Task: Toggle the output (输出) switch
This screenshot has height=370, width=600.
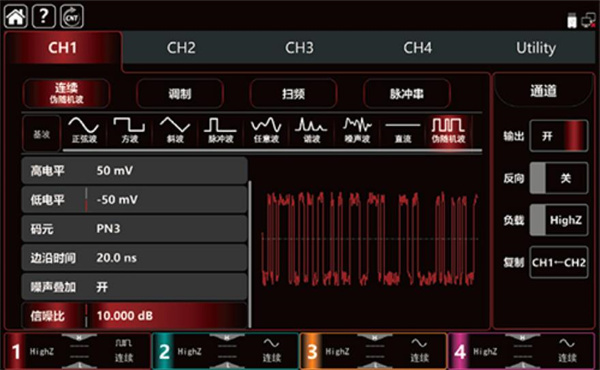Action: point(559,136)
